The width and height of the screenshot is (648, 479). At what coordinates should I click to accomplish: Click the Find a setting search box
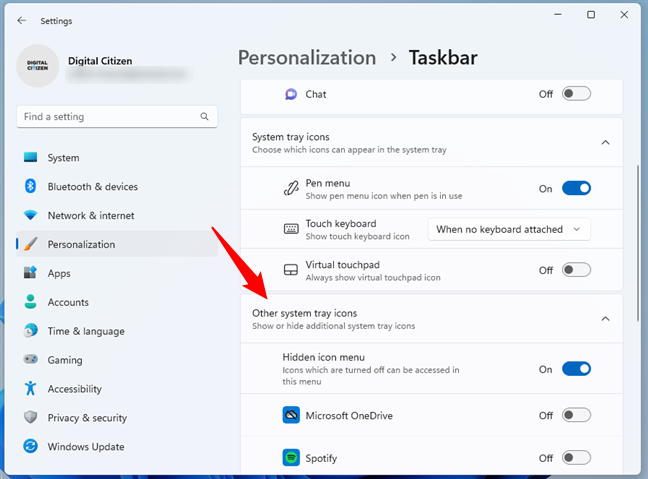(108, 117)
